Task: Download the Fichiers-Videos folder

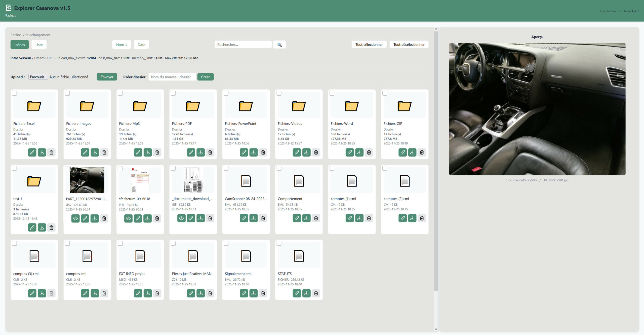Action: coord(306,152)
